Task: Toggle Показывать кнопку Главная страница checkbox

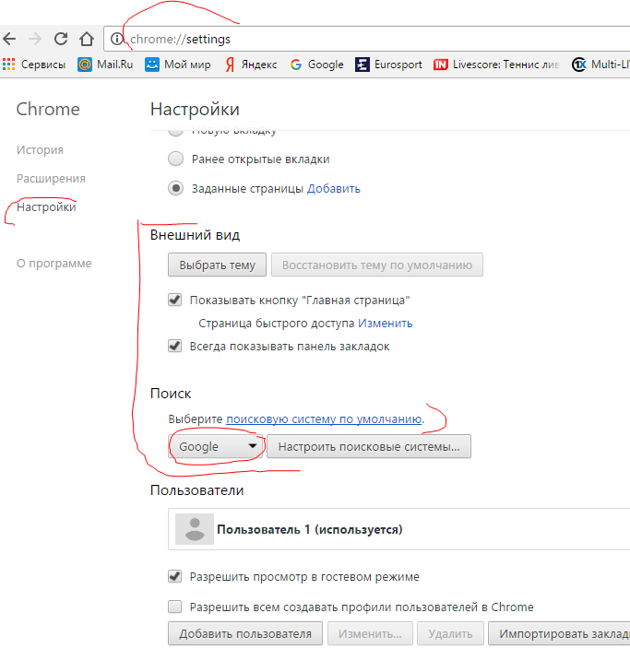Action: [x=174, y=300]
